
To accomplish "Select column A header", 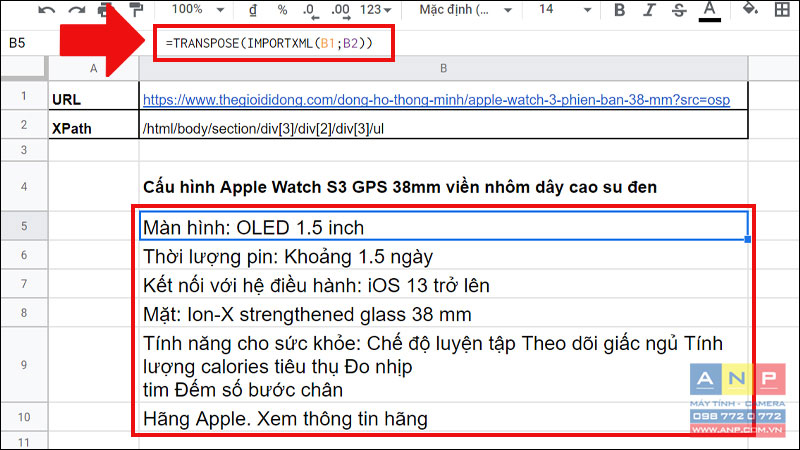I will click(x=93, y=68).
